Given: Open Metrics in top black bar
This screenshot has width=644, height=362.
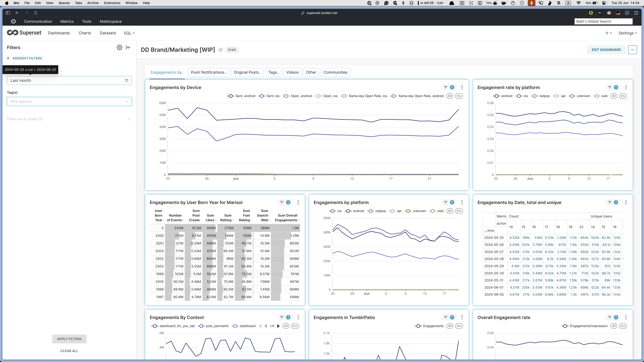Looking at the screenshot, I should point(67,21).
